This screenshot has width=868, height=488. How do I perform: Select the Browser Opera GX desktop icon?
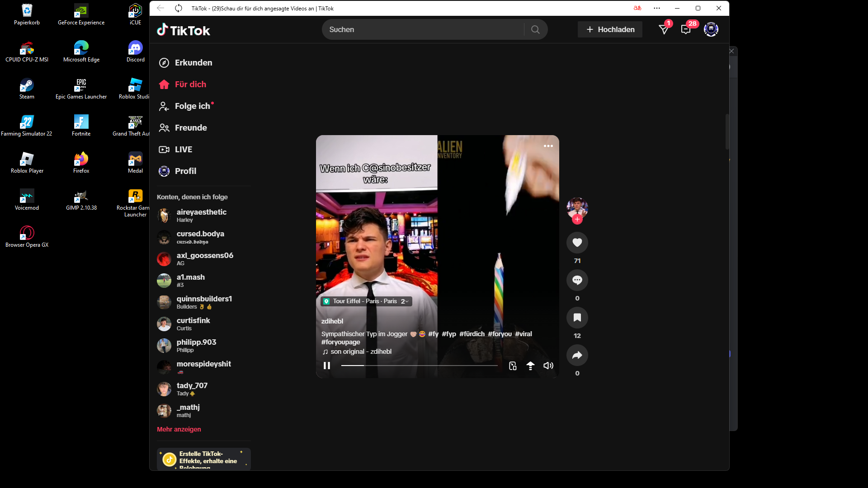pos(27,237)
